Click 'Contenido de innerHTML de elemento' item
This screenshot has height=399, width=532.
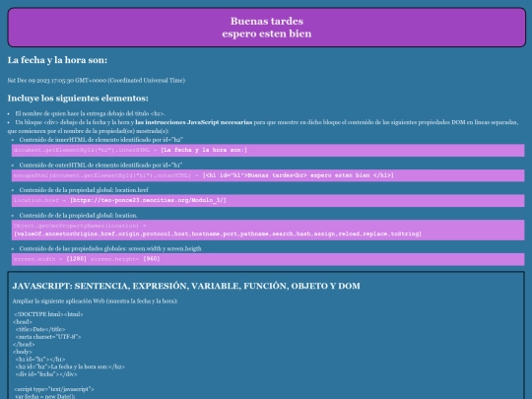point(101,140)
